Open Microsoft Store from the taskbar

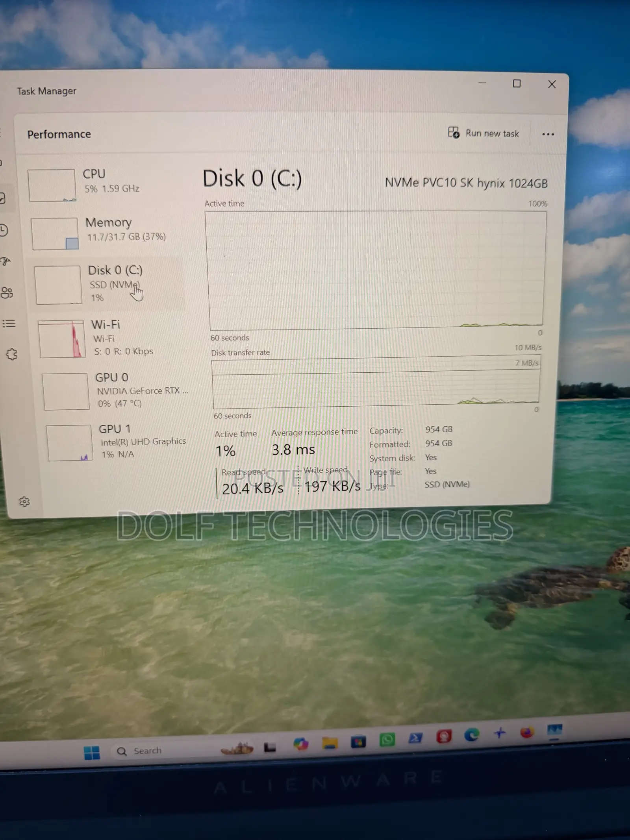pos(358,742)
